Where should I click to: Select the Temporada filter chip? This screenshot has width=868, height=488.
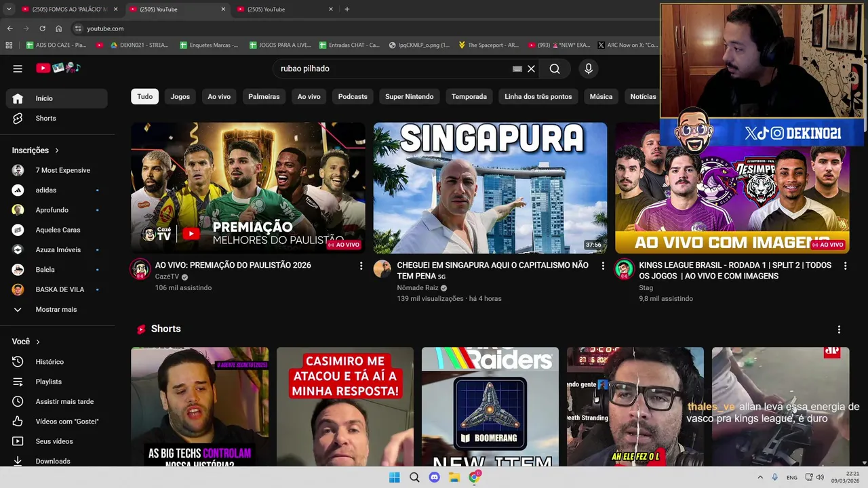(469, 96)
